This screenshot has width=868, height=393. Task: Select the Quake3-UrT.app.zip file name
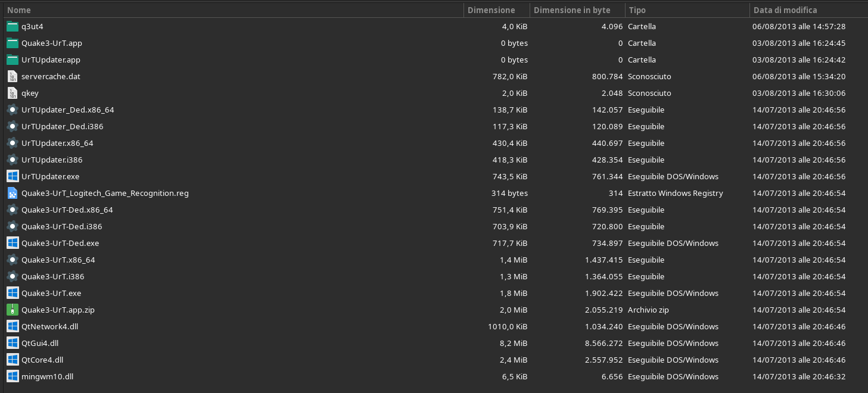[58, 310]
